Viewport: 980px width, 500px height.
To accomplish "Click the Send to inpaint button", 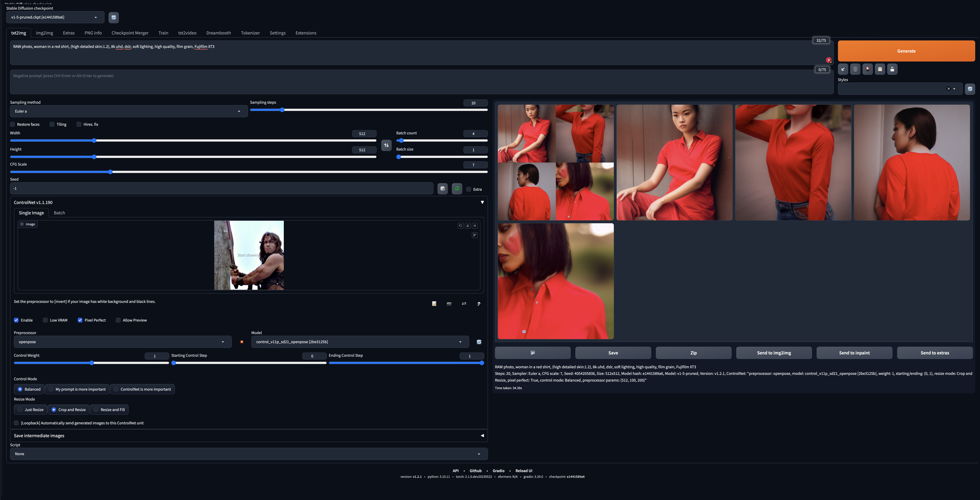I will 854,353.
